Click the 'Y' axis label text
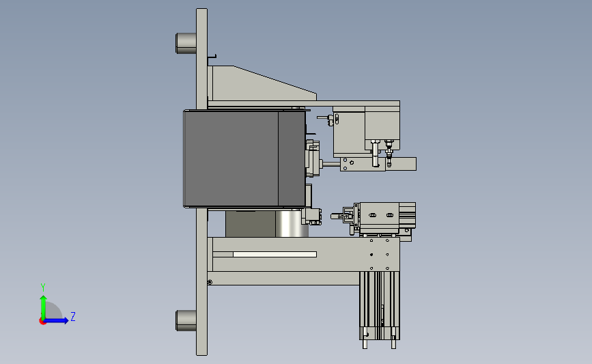This screenshot has height=364, width=592. click(x=43, y=288)
